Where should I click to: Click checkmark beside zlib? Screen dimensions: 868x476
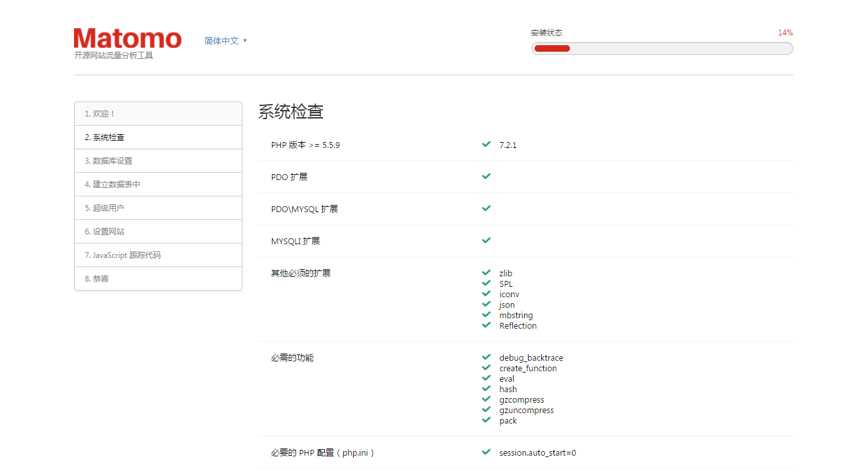(486, 272)
